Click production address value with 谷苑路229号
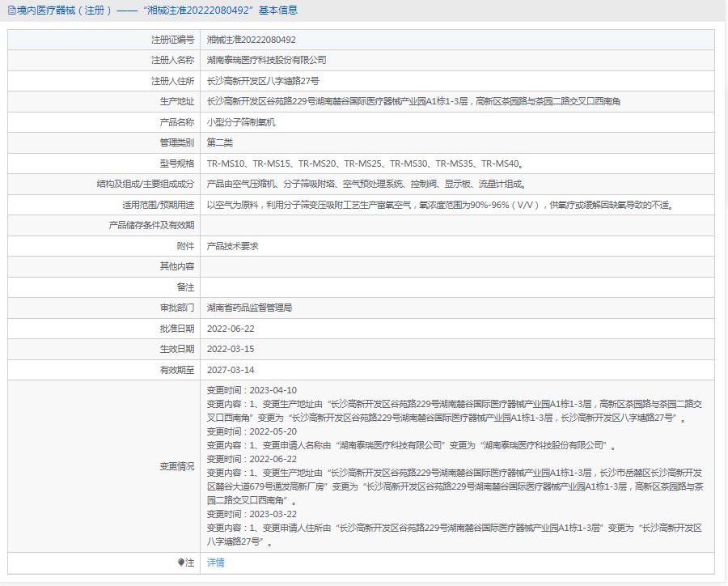 pos(413,101)
